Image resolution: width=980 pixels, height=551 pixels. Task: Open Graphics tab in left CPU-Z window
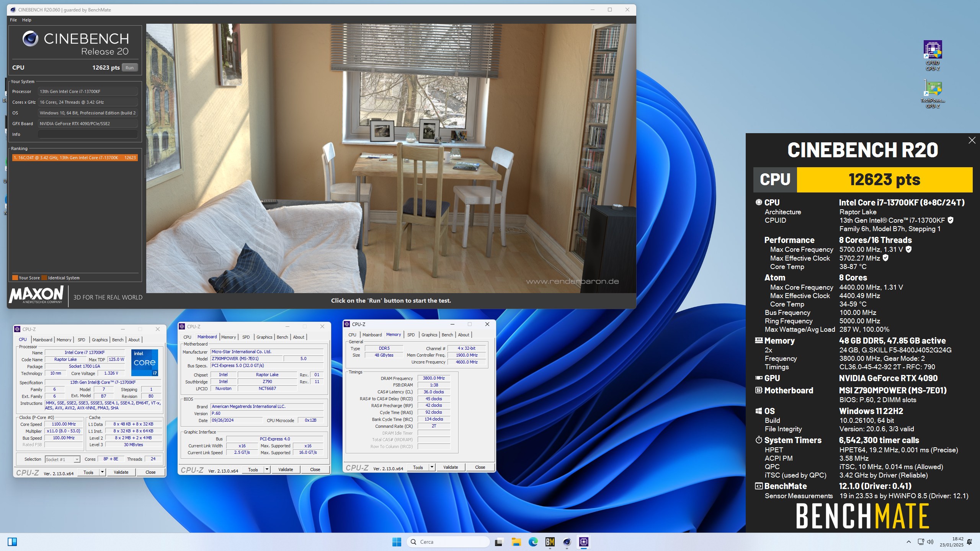click(100, 340)
